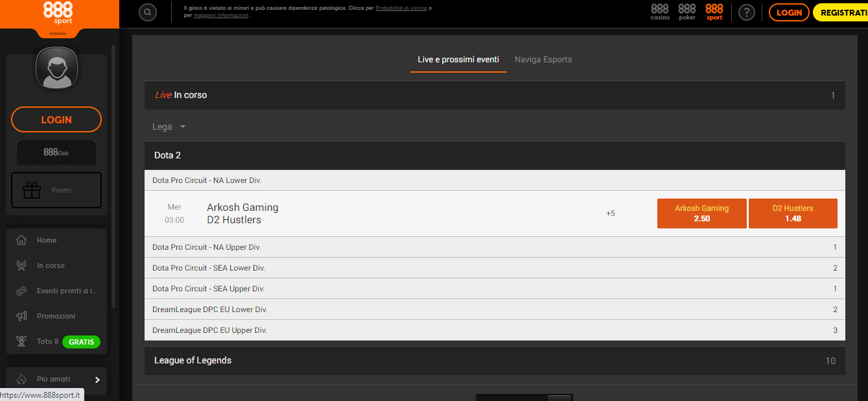Click the REGISTRATI button
The image size is (868, 401).
[x=840, y=12]
